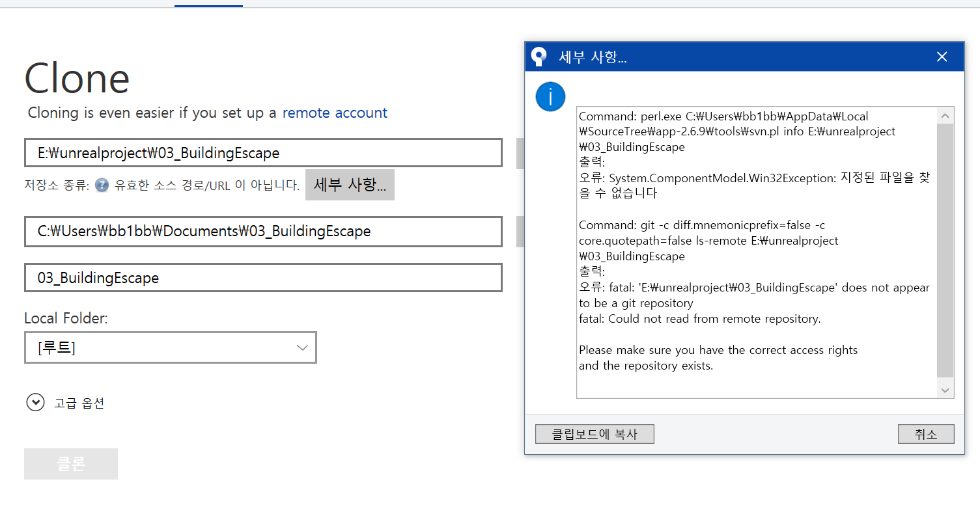Focus the destination path field C:\Users\bb1bb\Documents
The image size is (980, 529).
[x=263, y=231]
